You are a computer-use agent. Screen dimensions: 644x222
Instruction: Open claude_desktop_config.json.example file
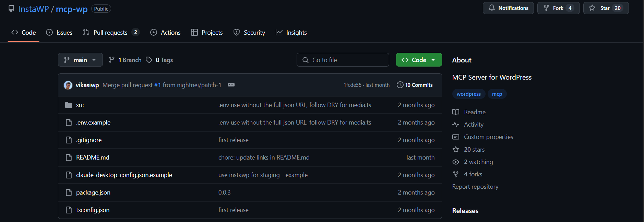coord(124,175)
